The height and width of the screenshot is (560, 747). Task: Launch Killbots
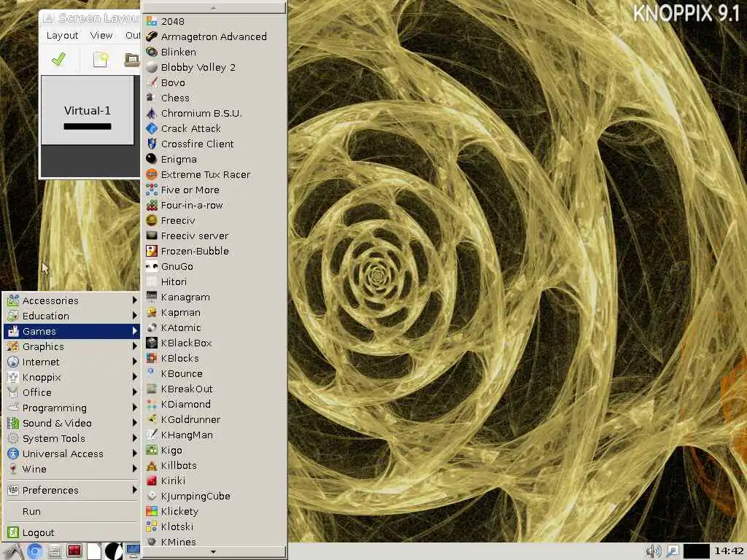[x=214, y=465]
